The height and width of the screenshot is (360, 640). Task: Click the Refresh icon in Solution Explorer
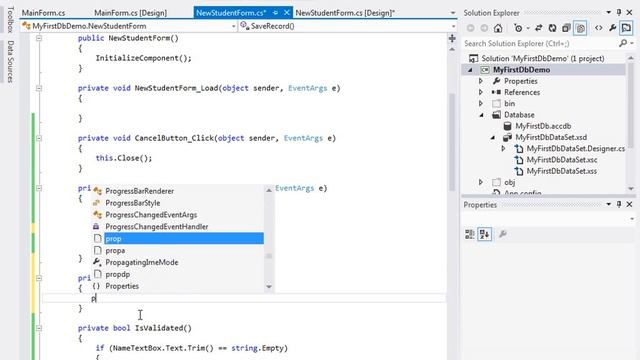(552, 28)
